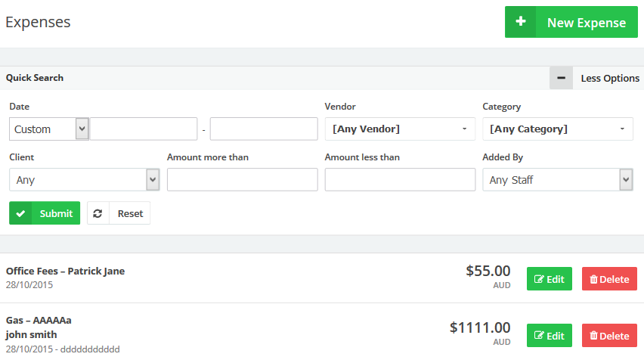Image resolution: width=644 pixels, height=363 pixels.
Task: Collapse search with Less Options
Action: click(609, 78)
